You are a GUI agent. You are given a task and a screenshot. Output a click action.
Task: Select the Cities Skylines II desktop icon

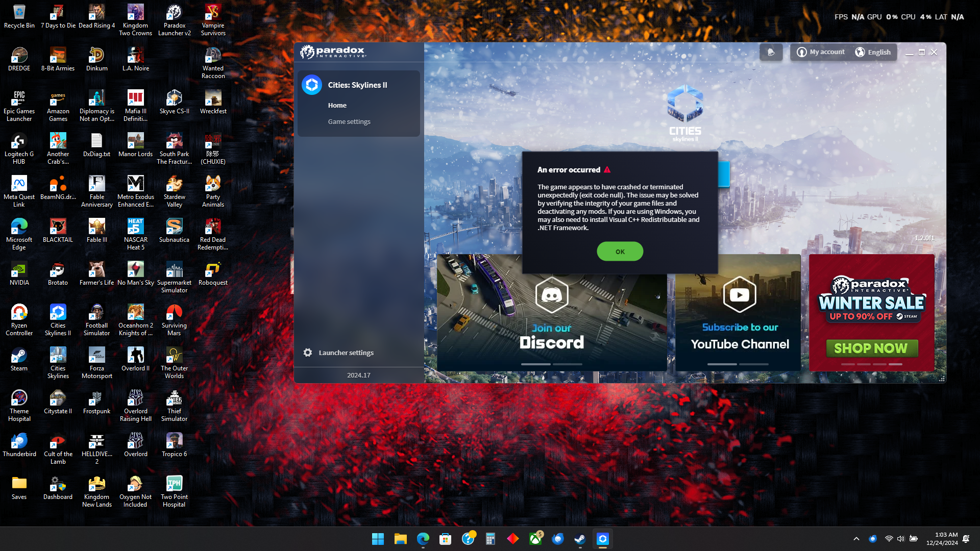pyautogui.click(x=58, y=320)
